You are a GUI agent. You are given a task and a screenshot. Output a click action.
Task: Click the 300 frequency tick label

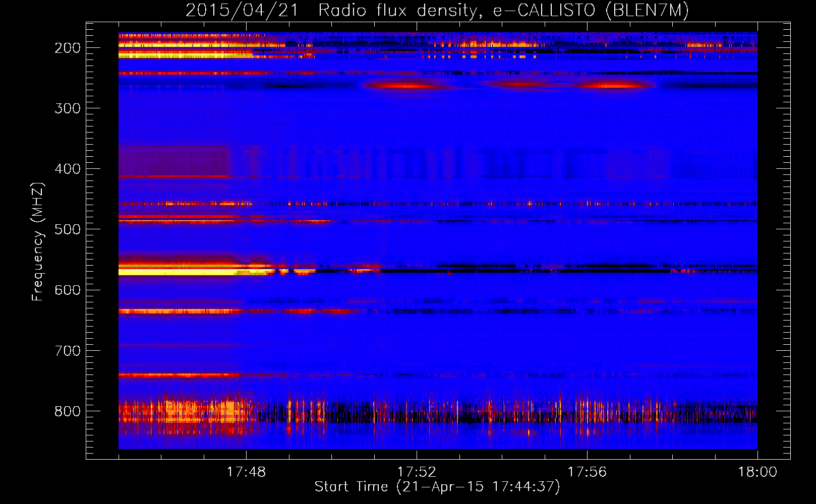pos(68,108)
